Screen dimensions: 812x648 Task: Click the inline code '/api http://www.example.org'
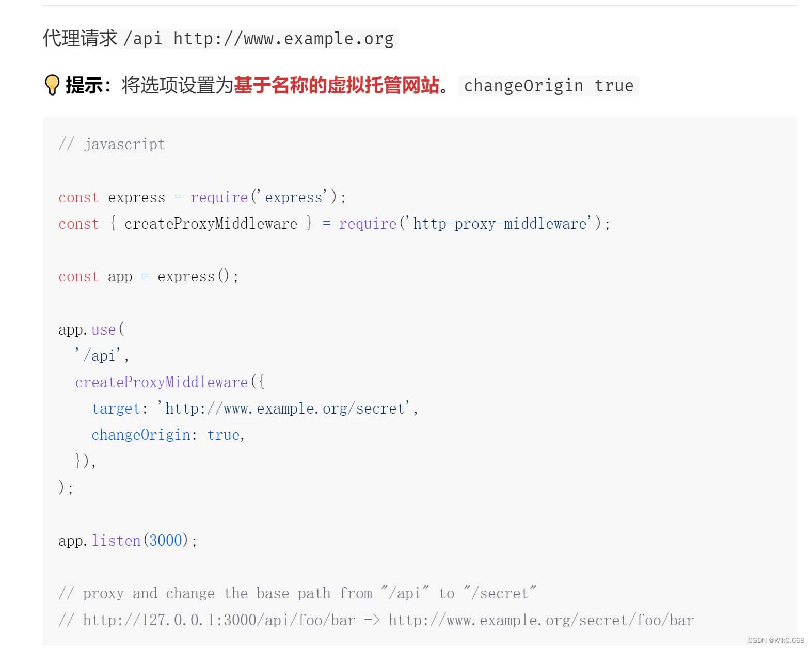coord(259,39)
